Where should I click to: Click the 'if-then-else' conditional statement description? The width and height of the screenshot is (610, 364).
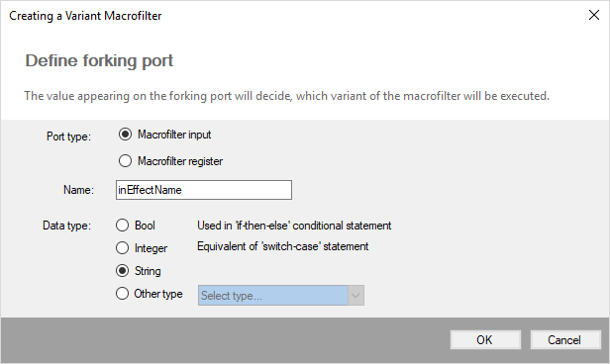tap(294, 226)
